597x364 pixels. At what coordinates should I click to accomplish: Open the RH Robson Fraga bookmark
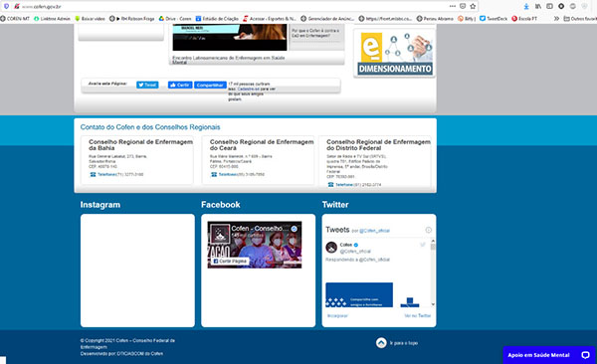point(132,18)
